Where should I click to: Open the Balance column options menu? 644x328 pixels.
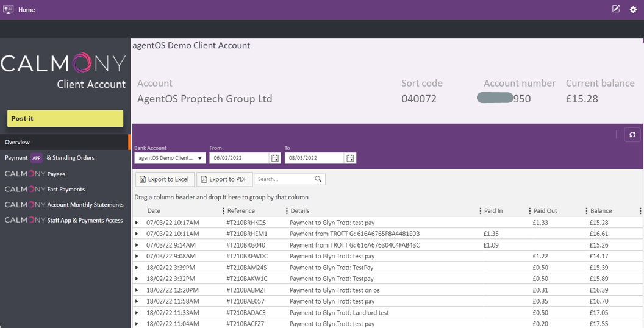(640, 211)
